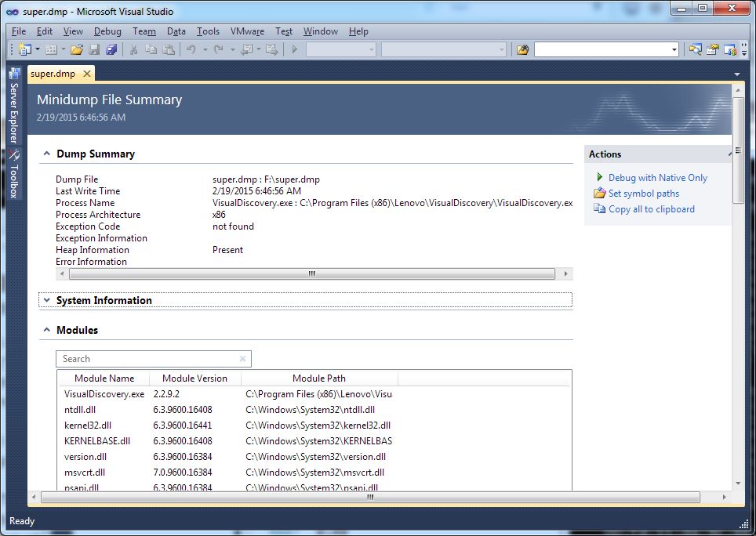Viewport: 756px width, 536px height.
Task: Click Set symbol paths link
Action: tap(644, 194)
